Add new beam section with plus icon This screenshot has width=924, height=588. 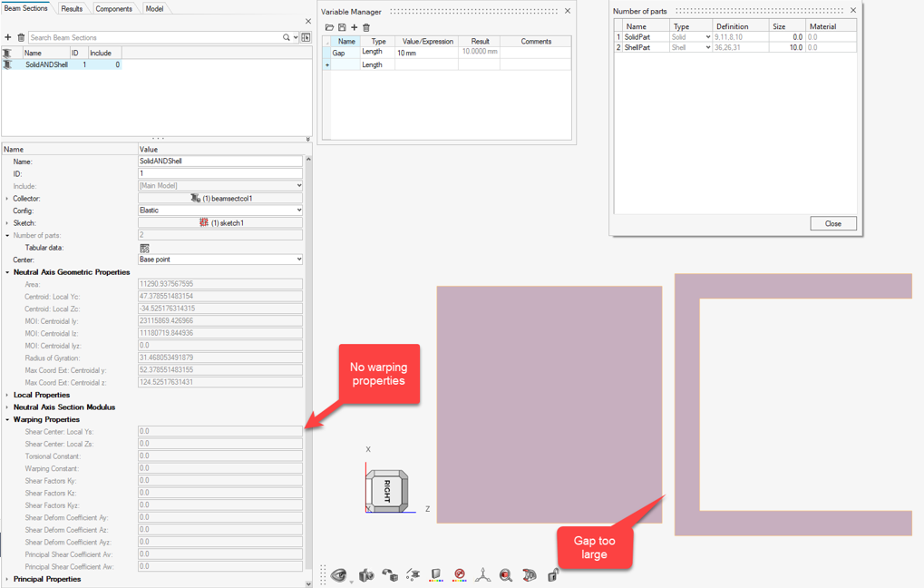(8, 37)
